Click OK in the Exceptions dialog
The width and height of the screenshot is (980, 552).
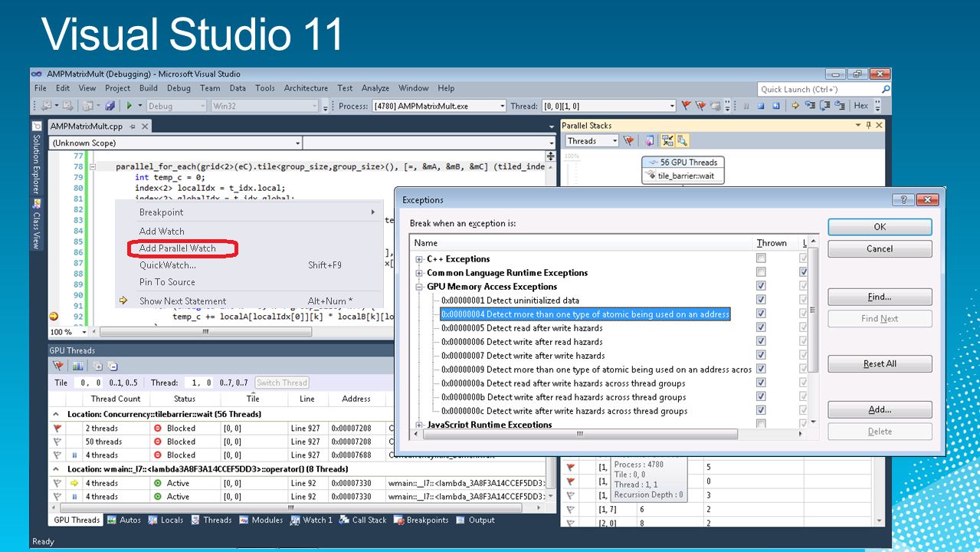pyautogui.click(x=880, y=227)
